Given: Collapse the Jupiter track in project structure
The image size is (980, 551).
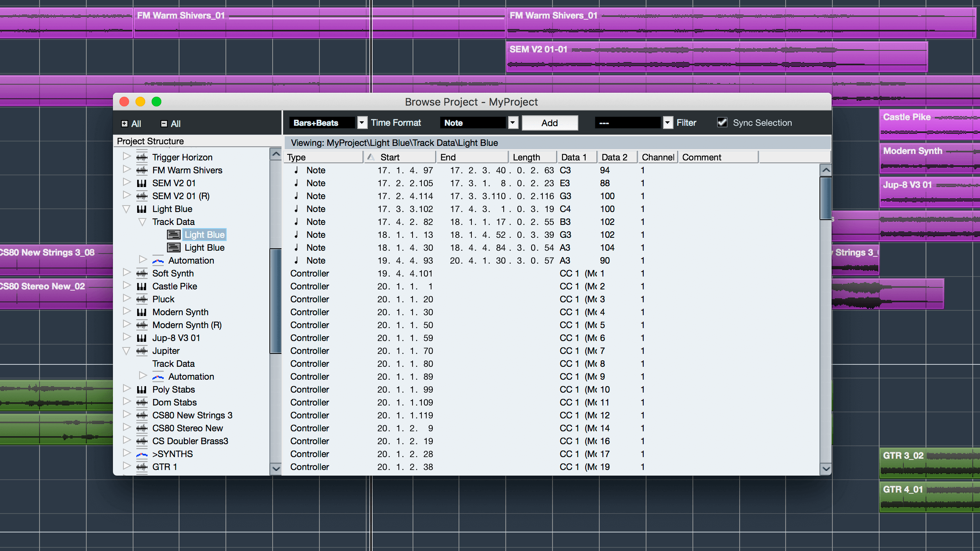Looking at the screenshot, I should 126,351.
